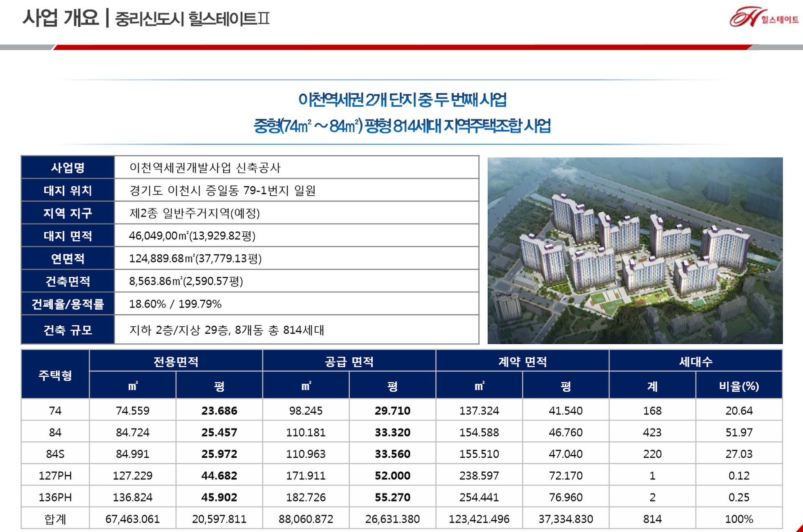803x532 pixels.
Task: Click ratio value 0.12
Action: (739, 476)
